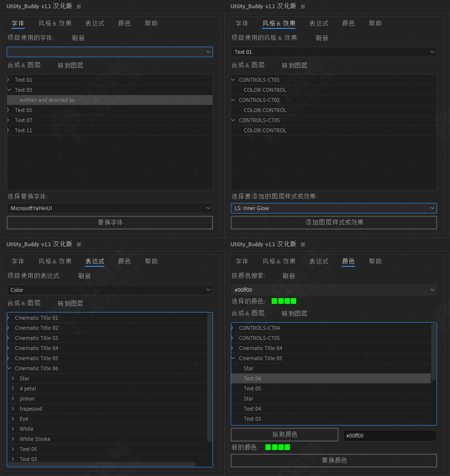Image resolution: width=450 pixels, height=476 pixels.
Task: Open 帮助 tab in bottom-right panel
Action: pyautogui.click(x=375, y=262)
